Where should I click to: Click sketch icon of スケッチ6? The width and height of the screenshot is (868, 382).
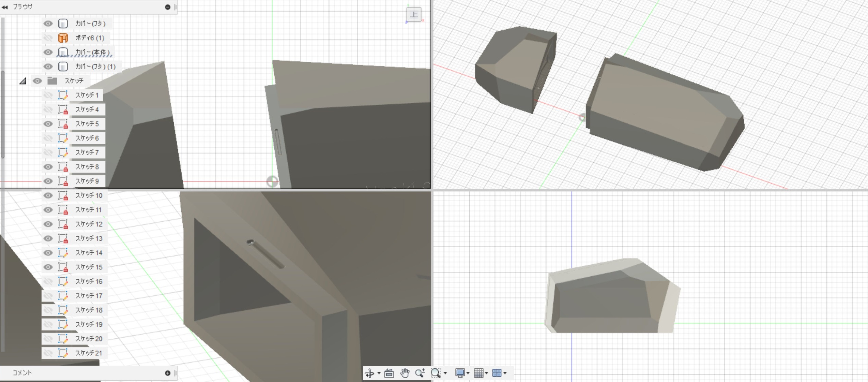63,138
